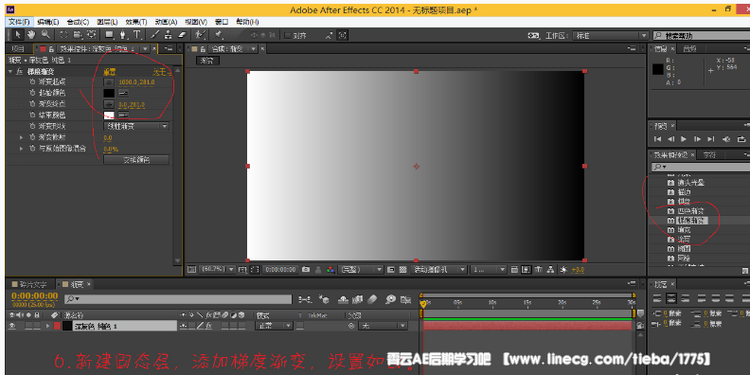Toggle stopwatch for the start color property

(33, 93)
